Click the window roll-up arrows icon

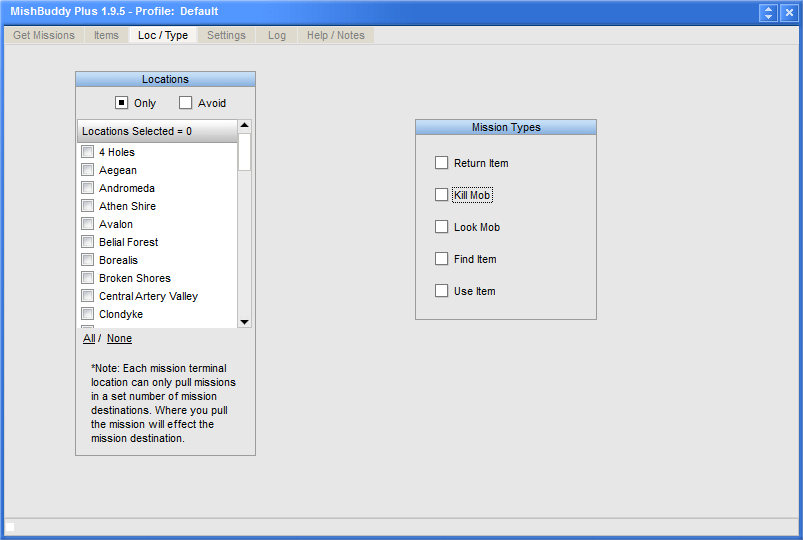coord(768,12)
